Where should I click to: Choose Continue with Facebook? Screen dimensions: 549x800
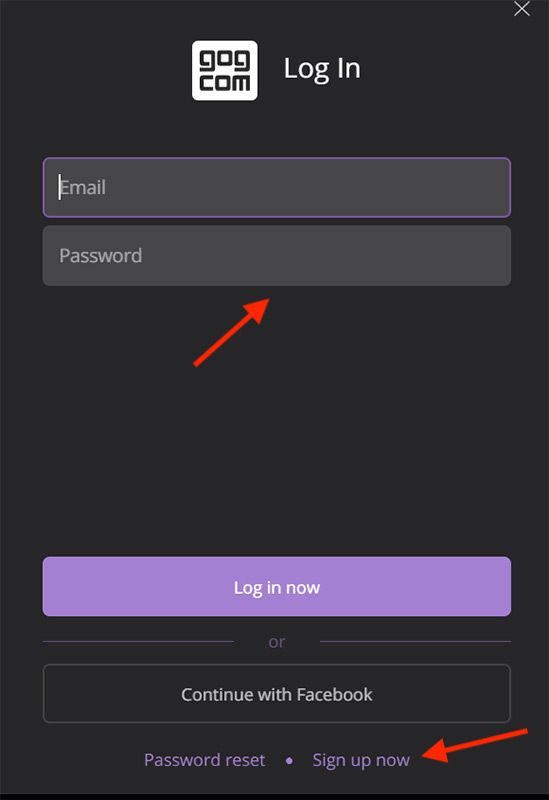(277, 694)
